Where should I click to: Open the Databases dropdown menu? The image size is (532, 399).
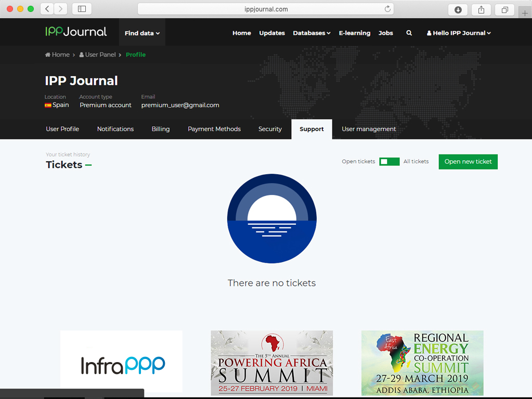click(312, 33)
